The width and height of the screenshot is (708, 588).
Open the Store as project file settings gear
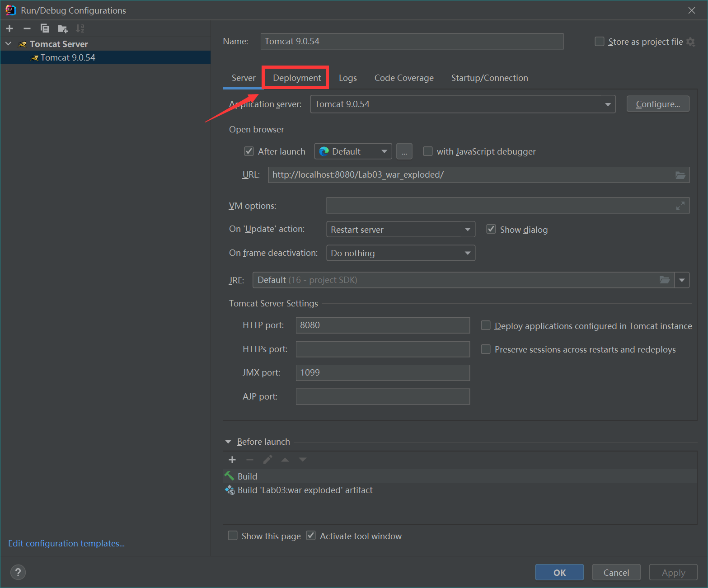[x=691, y=42]
